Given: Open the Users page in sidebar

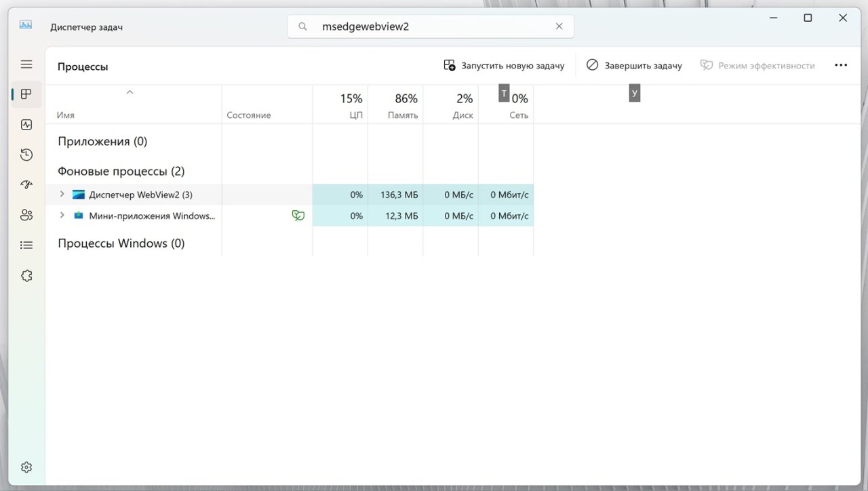Looking at the screenshot, I should tap(26, 214).
